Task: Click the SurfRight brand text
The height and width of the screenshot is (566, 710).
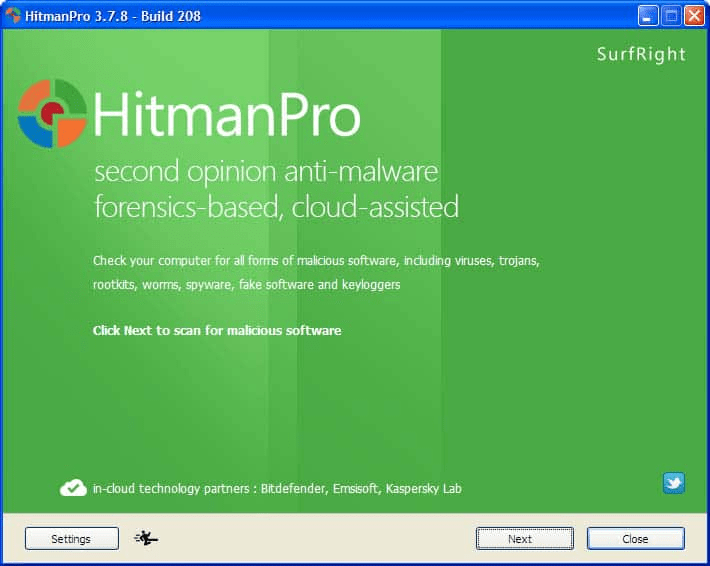Action: pos(641,54)
